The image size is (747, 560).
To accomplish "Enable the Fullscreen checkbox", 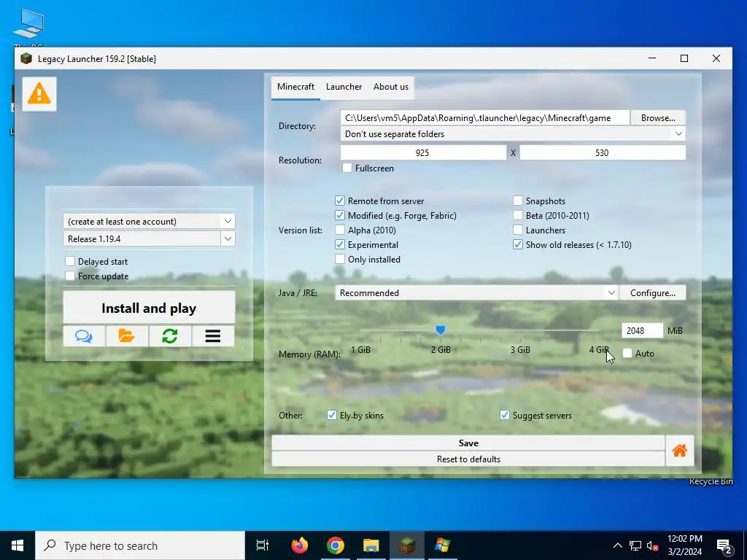I will (x=347, y=168).
